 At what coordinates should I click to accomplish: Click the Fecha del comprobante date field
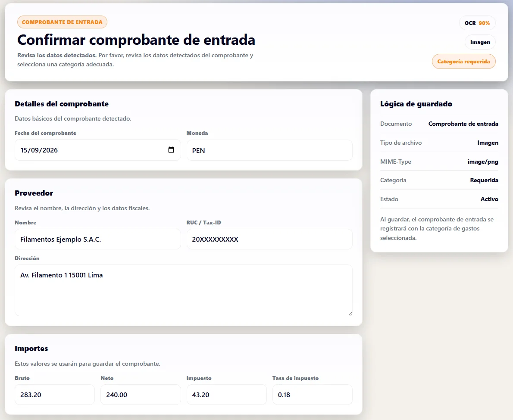(x=97, y=150)
